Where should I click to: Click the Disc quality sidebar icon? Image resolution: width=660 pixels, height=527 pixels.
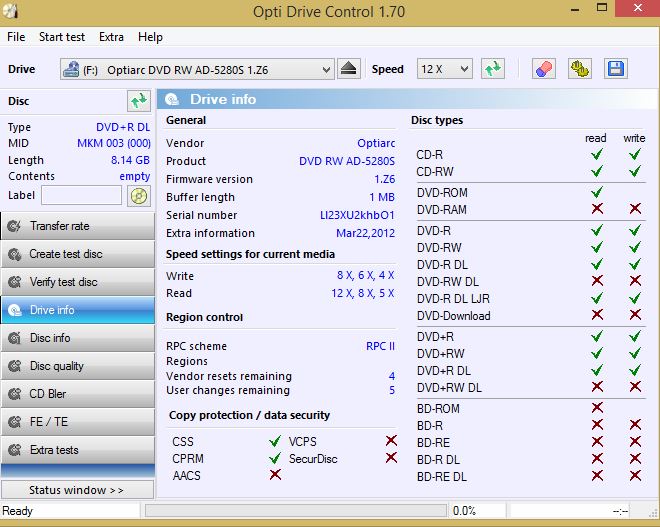point(14,366)
